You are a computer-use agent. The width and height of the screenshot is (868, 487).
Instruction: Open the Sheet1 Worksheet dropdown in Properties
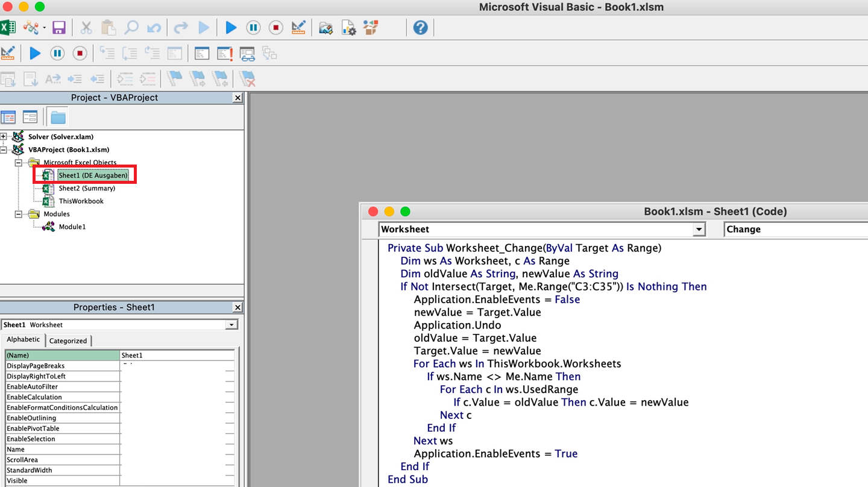click(x=231, y=325)
